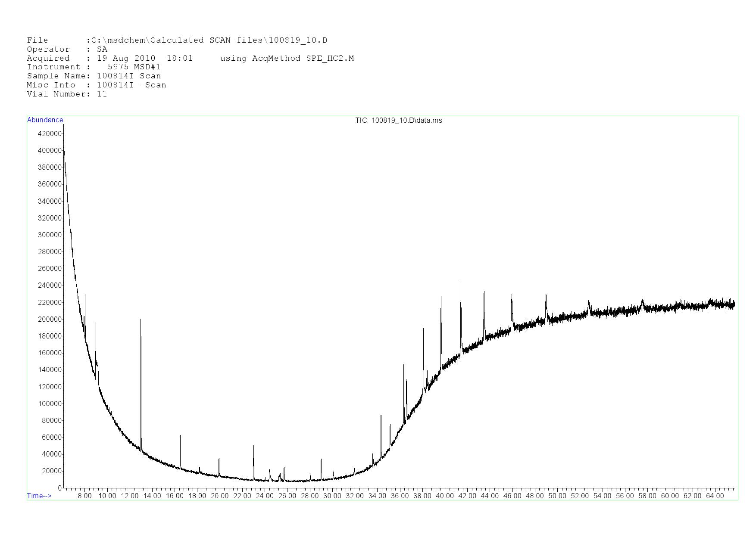Select the TIC: 100819_10.D\data.ms chart title
The height and width of the screenshot is (534, 756).
coord(398,121)
